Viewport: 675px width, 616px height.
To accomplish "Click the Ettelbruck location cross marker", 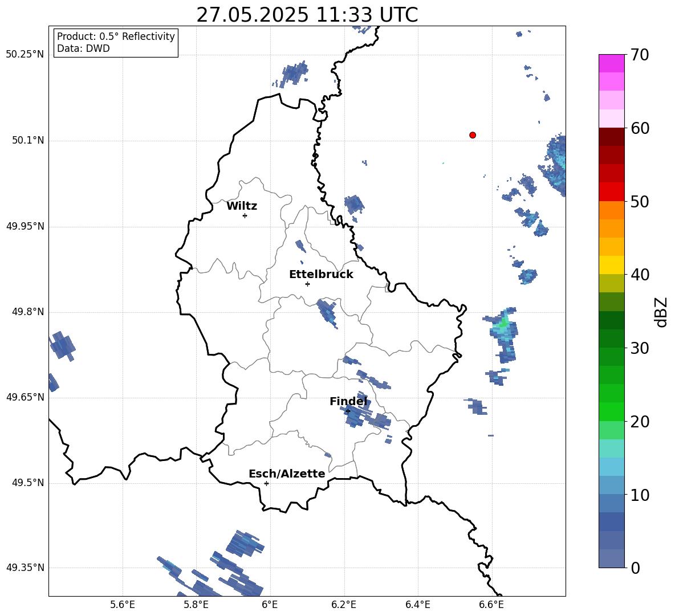I will tap(307, 284).
